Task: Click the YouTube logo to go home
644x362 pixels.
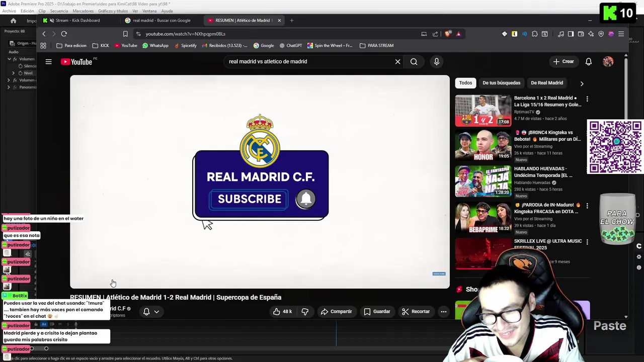Action: pos(76,62)
